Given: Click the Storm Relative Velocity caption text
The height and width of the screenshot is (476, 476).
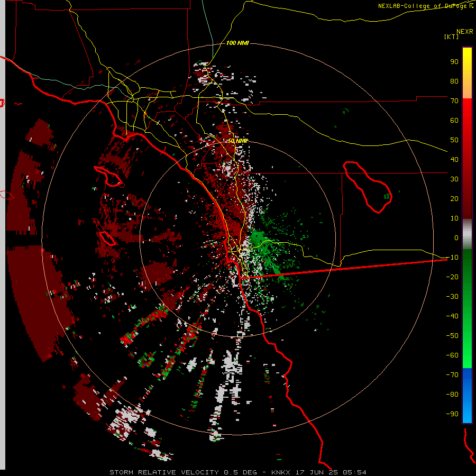Looking at the screenshot, I should tap(237, 472).
